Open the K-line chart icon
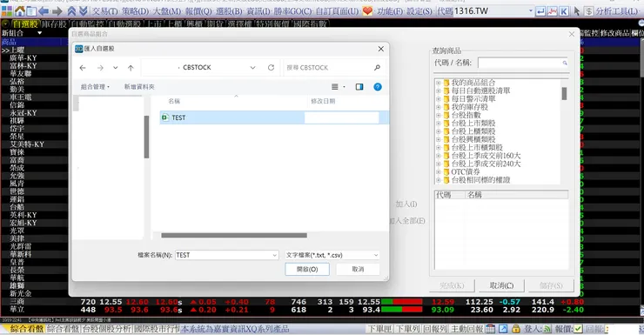 pyautogui.click(x=564, y=11)
